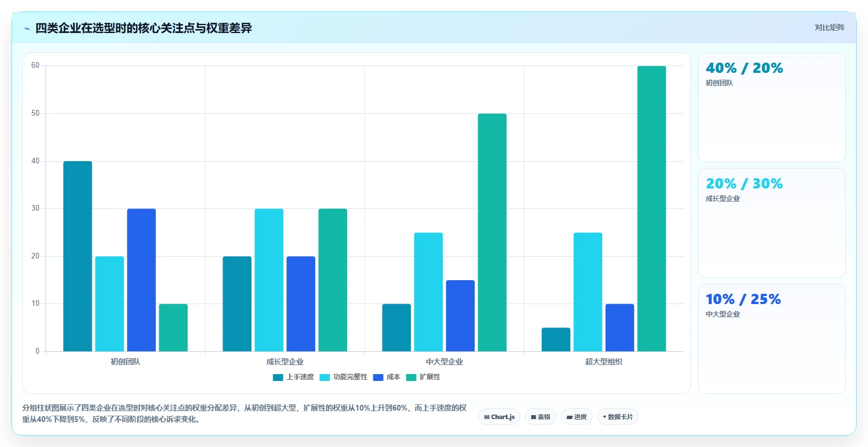Click the 中大型企业 上手速度 bar
Screen dimensions: 868x447
(x=396, y=327)
